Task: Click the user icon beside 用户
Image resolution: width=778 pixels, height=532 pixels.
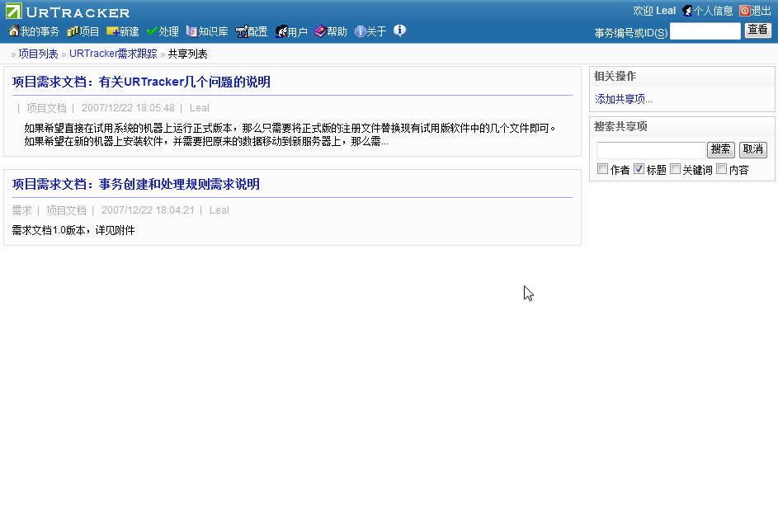Action: pyautogui.click(x=281, y=32)
